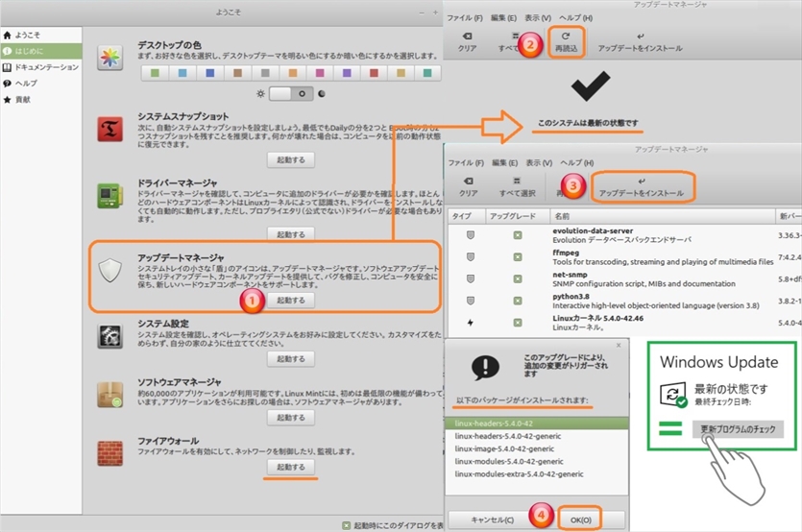Click the Windows Update sync status icon
The height and width of the screenshot is (532, 802).
(672, 395)
